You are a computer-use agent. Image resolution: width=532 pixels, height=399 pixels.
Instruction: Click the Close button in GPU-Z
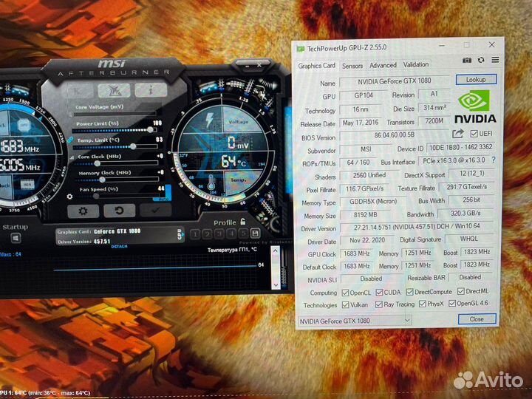[477, 319]
